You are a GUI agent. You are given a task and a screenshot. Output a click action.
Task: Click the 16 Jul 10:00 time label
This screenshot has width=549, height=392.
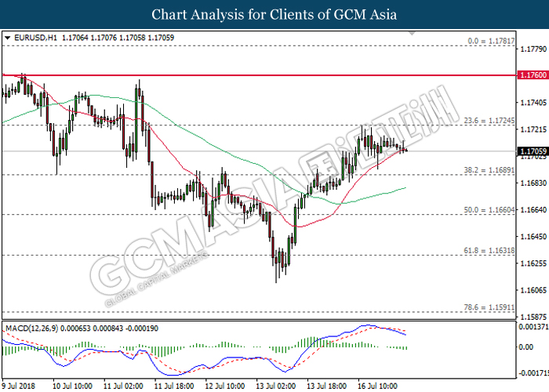click(377, 386)
